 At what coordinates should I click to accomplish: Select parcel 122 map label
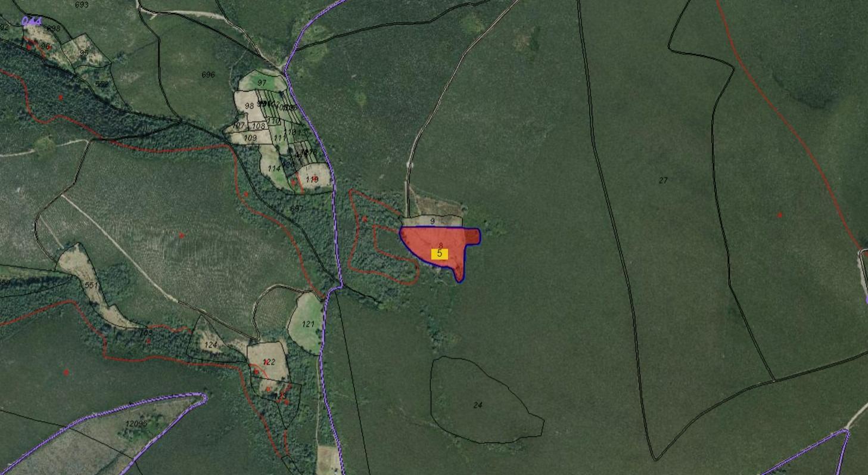(x=269, y=362)
